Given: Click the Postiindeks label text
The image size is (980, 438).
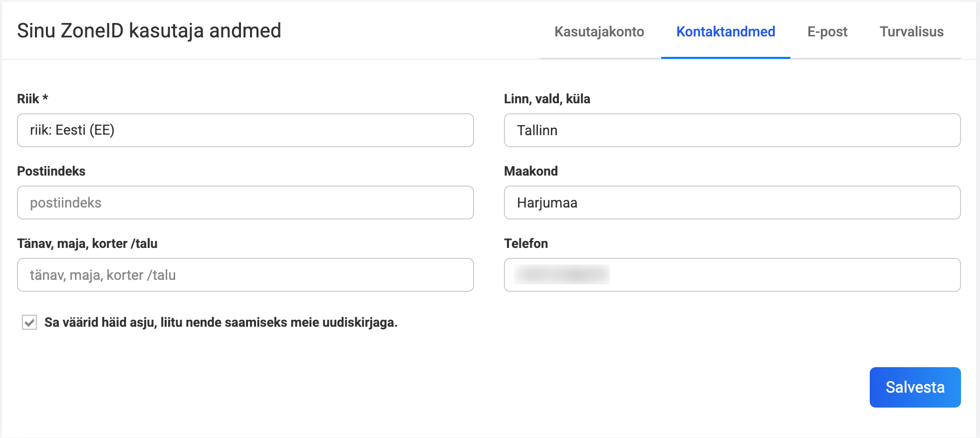Looking at the screenshot, I should pyautogui.click(x=51, y=171).
